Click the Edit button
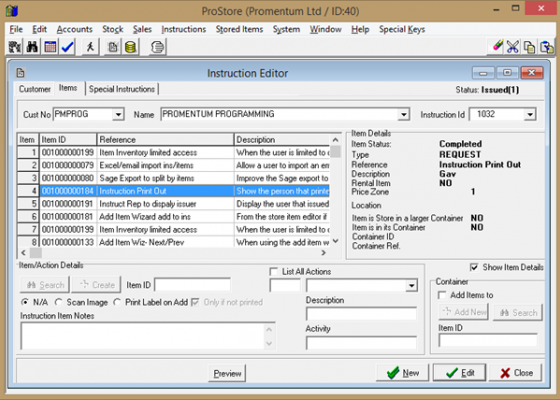 pyautogui.click(x=460, y=373)
